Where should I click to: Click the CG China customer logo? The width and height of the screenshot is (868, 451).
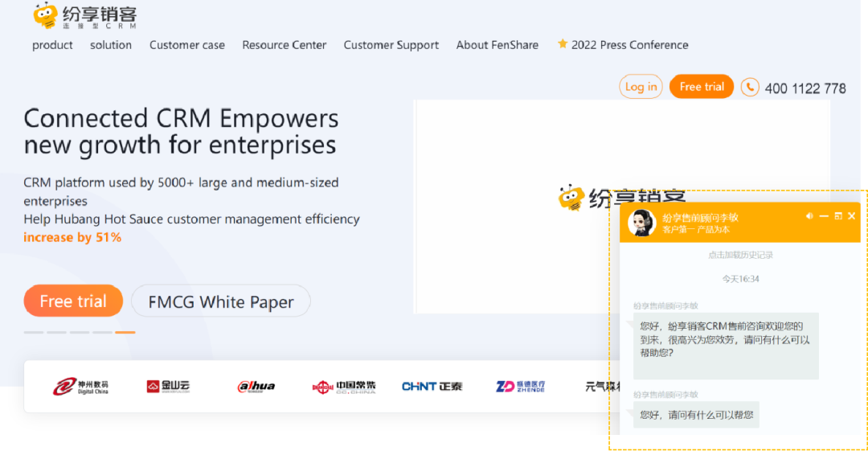pos(344,386)
